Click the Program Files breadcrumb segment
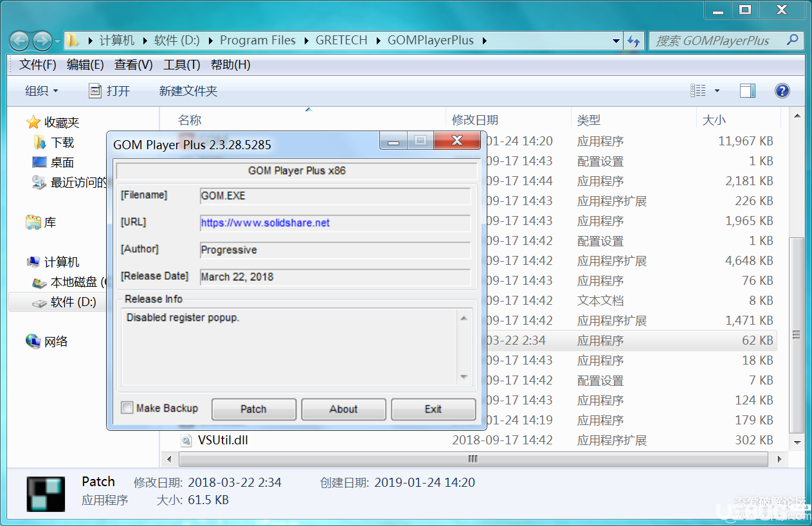This screenshot has height=526, width=812. click(258, 41)
